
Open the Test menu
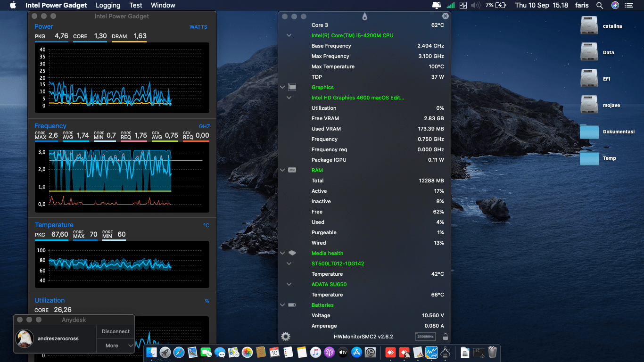tap(136, 5)
